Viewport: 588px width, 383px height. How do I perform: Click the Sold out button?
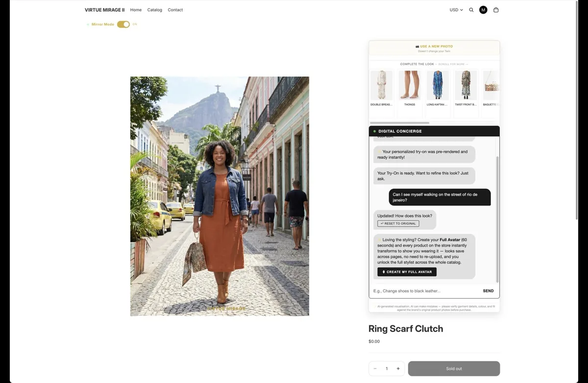(x=454, y=369)
